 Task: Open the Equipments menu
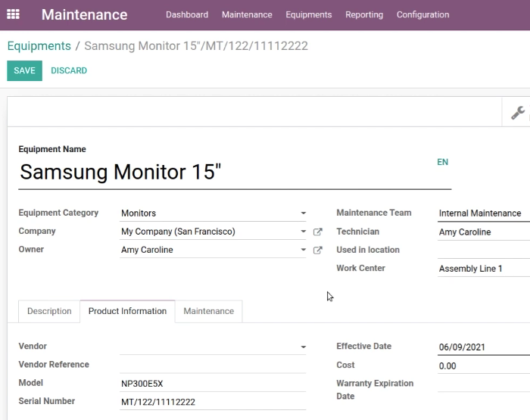tap(309, 14)
